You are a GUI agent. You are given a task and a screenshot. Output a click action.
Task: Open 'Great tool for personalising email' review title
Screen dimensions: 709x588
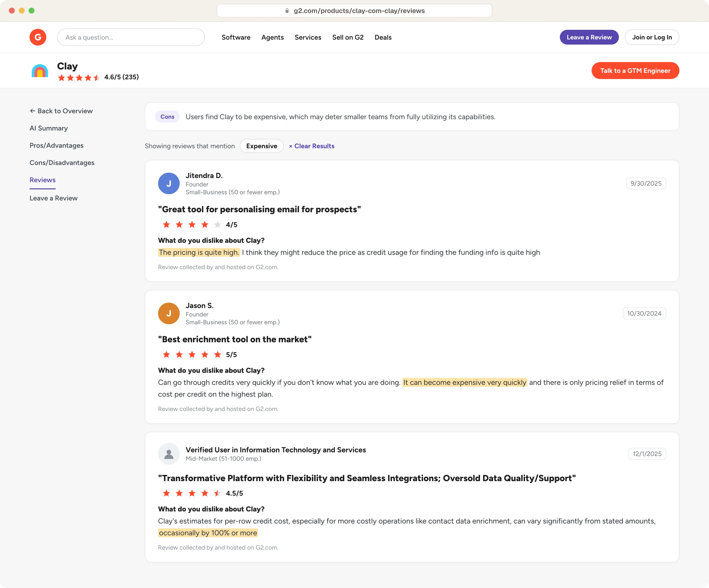click(x=259, y=209)
